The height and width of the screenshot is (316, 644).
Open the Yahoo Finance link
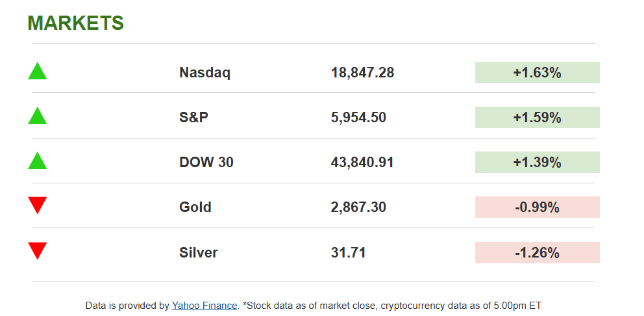(204, 305)
